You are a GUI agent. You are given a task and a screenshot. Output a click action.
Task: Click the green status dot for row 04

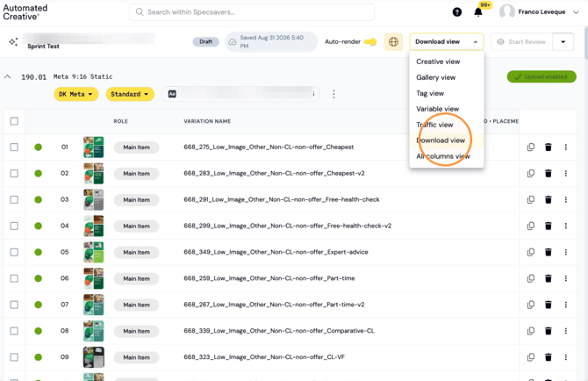39,226
